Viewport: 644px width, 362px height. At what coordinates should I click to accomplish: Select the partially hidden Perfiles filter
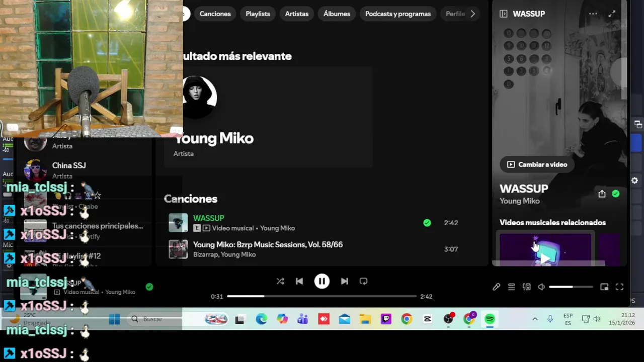(454, 14)
